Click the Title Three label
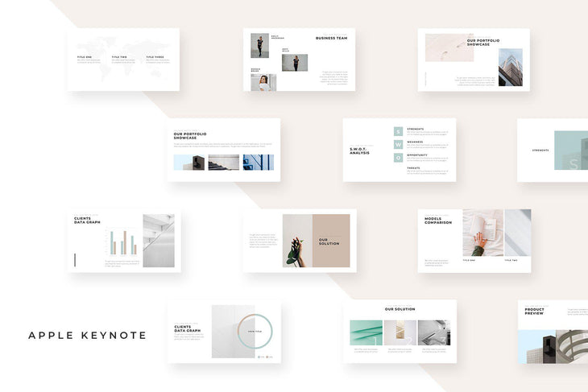588x392 pixels. point(155,57)
